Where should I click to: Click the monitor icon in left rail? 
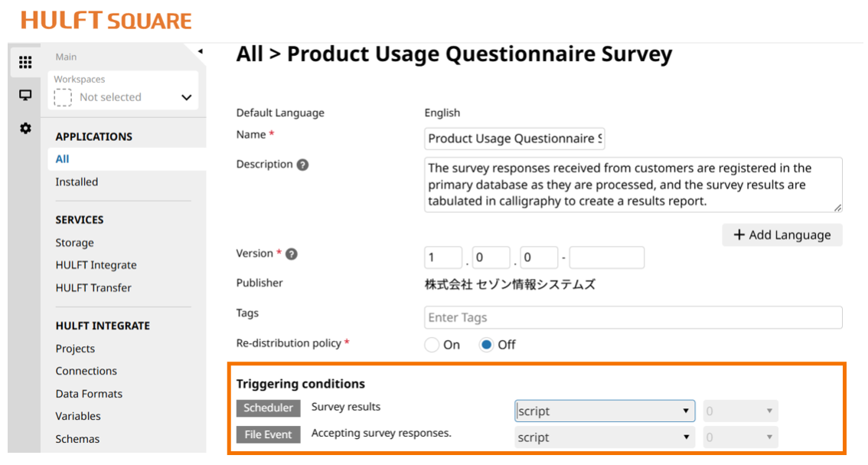pos(25,95)
